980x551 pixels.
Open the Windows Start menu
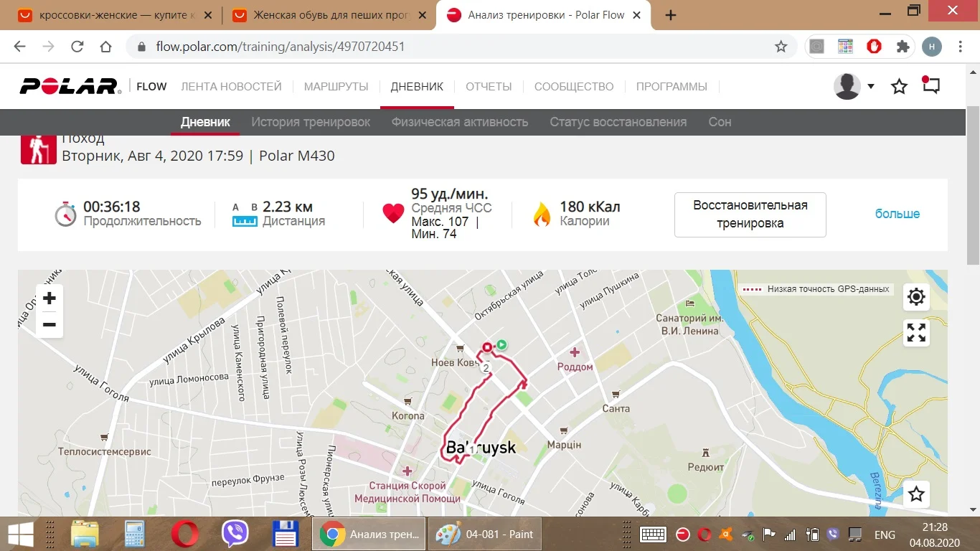20,534
